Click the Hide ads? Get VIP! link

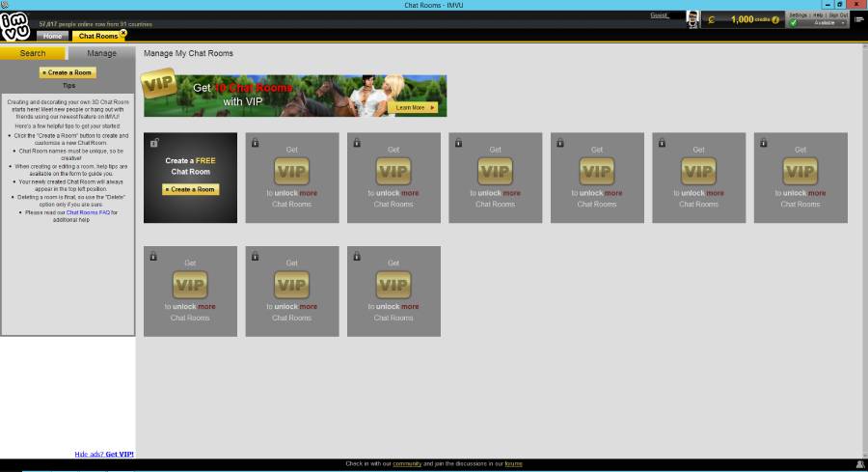104,454
